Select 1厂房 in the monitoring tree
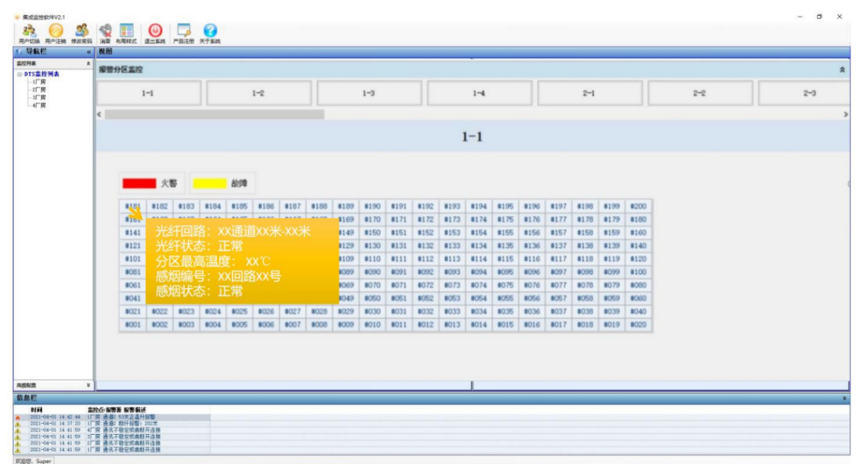Viewport: 868px width, 464px height. pos(37,81)
